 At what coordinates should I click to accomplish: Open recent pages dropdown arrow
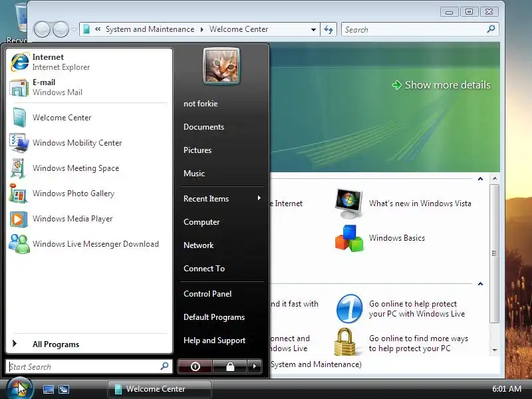[x=74, y=29]
